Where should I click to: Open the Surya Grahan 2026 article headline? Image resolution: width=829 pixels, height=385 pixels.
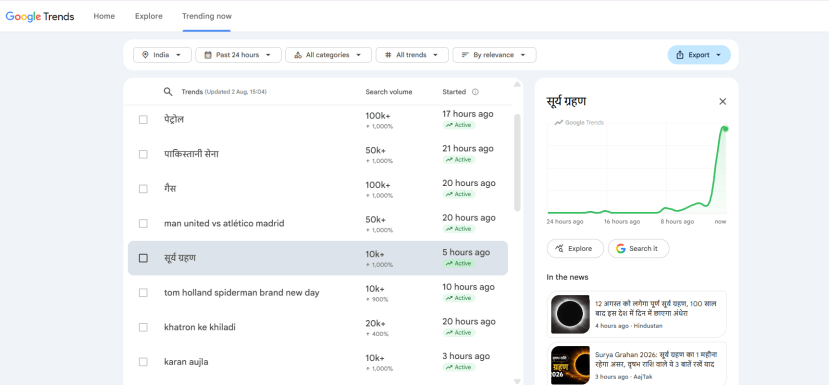point(655,360)
